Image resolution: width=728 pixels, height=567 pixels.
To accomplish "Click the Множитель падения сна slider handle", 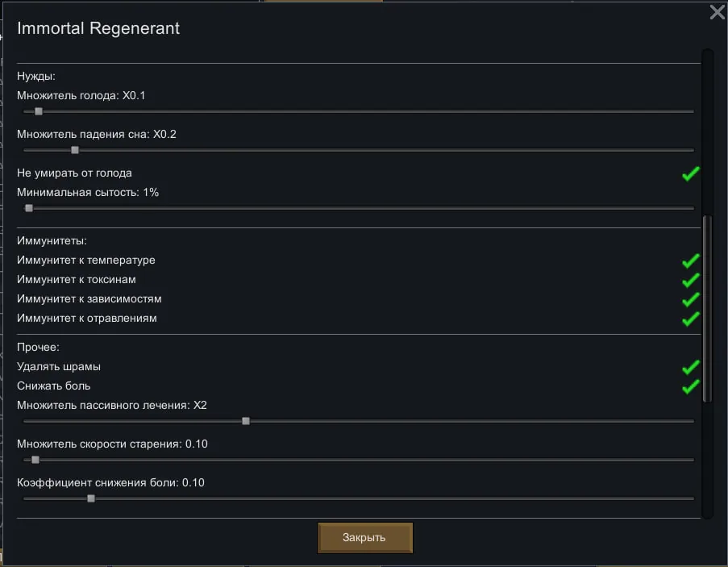I will pyautogui.click(x=75, y=150).
